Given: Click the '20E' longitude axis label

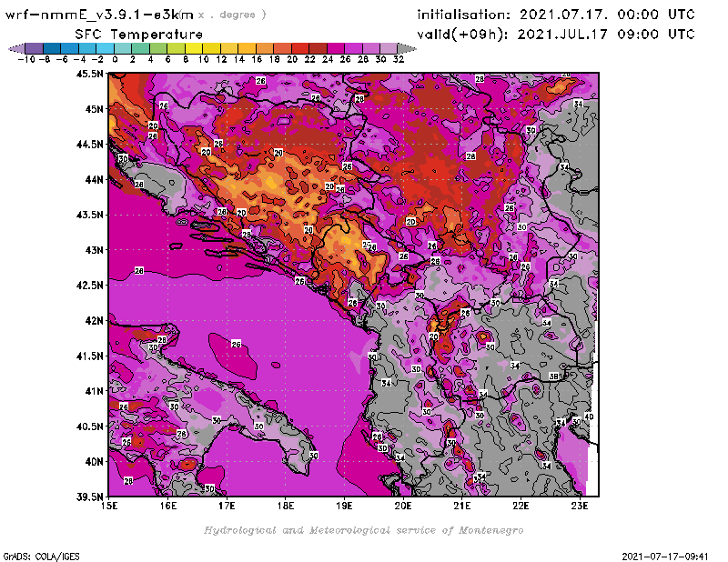Looking at the screenshot, I should 403,507.
